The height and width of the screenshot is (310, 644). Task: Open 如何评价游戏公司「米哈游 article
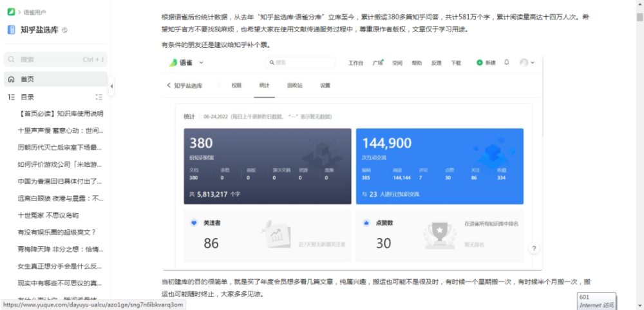(x=60, y=164)
